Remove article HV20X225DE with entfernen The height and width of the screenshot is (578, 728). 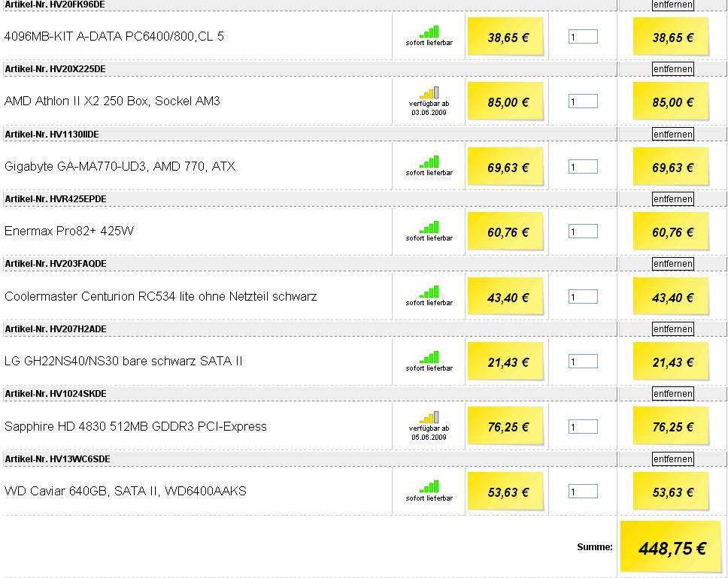pos(673,69)
